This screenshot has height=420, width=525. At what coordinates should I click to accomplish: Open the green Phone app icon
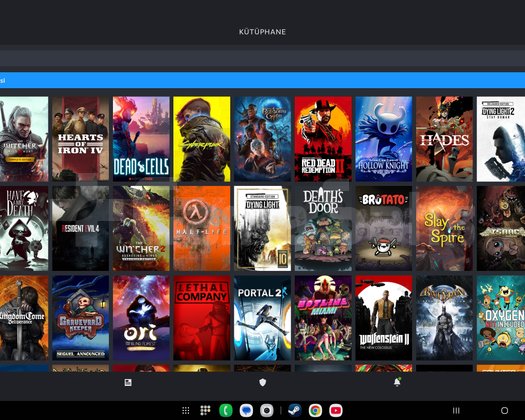click(226, 410)
